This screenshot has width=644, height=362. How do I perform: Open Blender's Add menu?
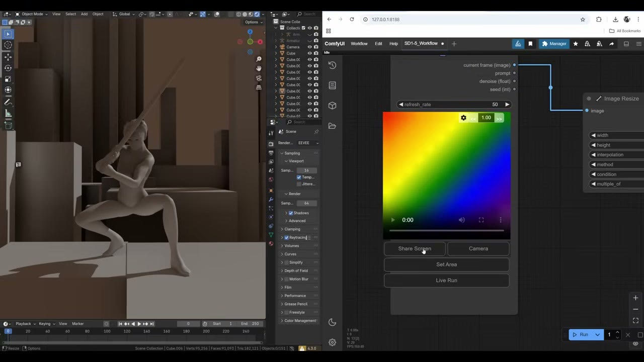(84, 14)
